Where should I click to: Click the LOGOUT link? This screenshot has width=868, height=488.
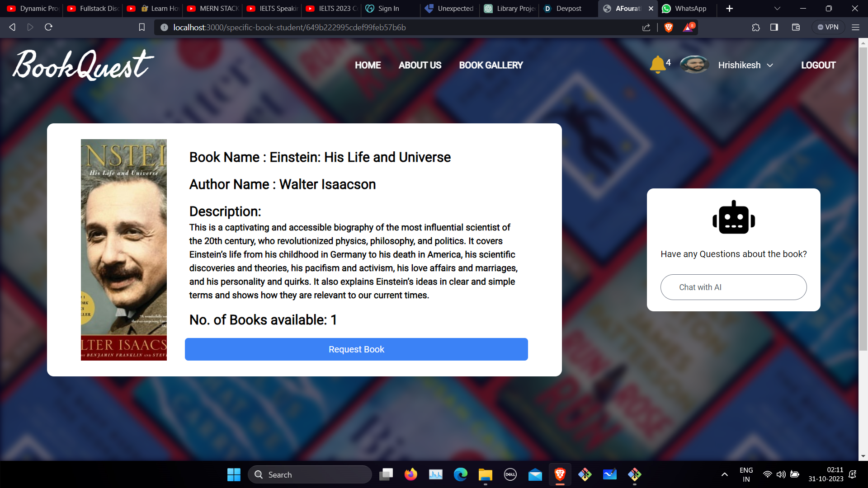click(818, 66)
